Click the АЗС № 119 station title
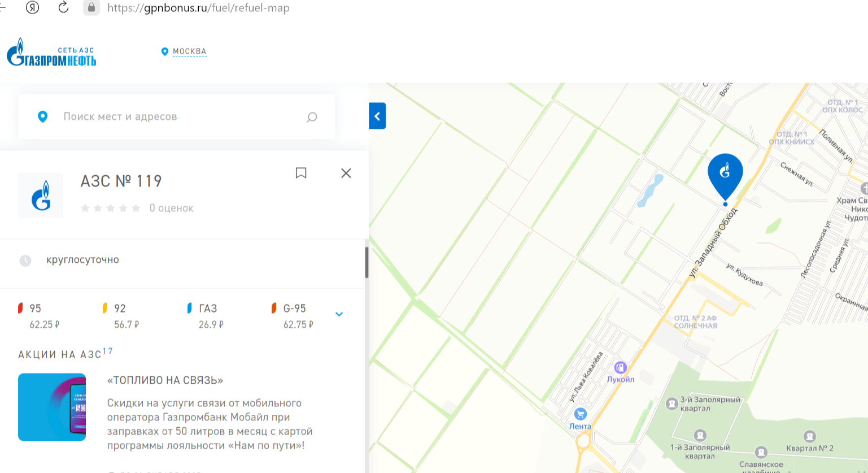The height and width of the screenshot is (473, 868). pos(121,181)
